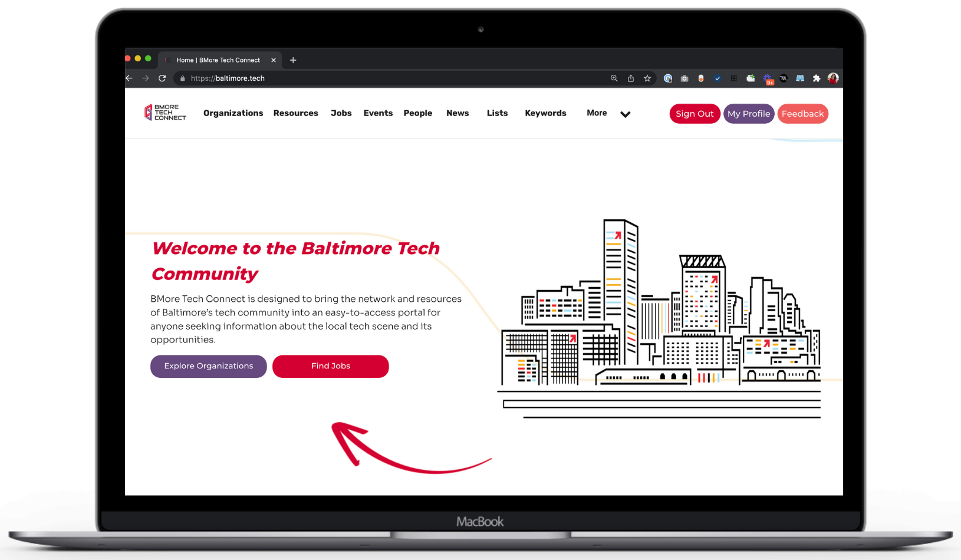This screenshot has height=560, width=961.
Task: Click the Welcome to the Baltimore Tech Community heading
Action: [x=295, y=261]
